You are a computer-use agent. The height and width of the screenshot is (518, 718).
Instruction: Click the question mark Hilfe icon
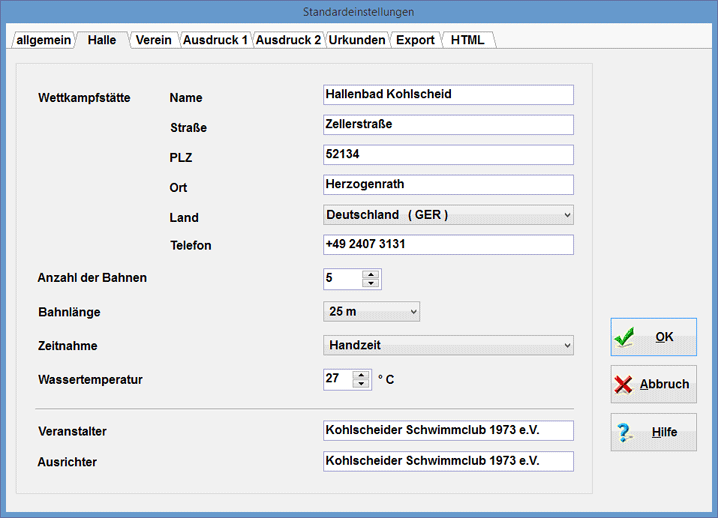tap(624, 433)
